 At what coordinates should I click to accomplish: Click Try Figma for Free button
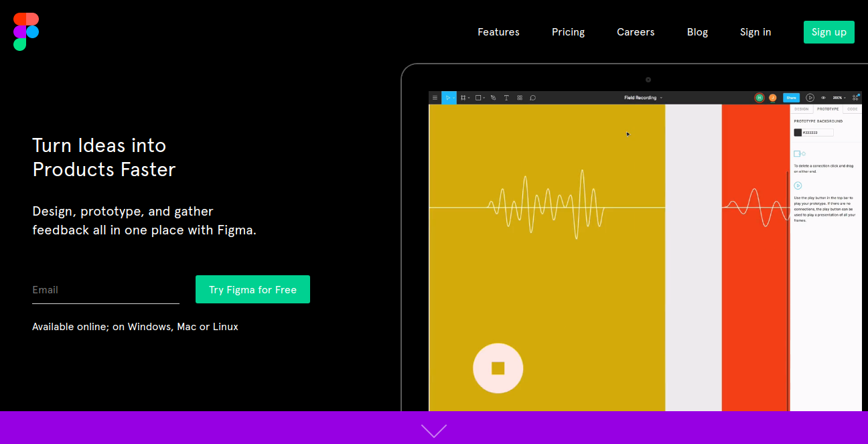(x=252, y=289)
